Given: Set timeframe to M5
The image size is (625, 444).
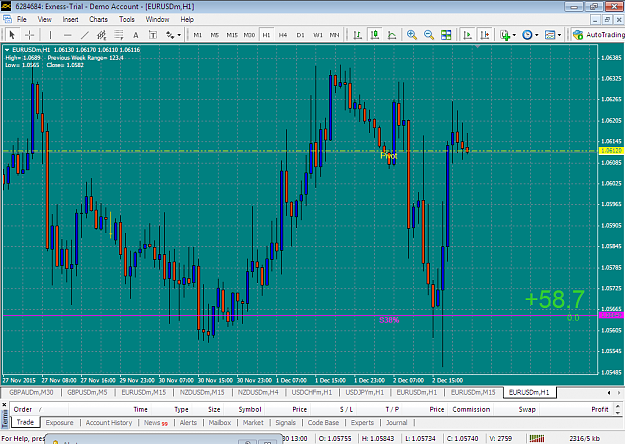Looking at the screenshot, I should (214, 35).
